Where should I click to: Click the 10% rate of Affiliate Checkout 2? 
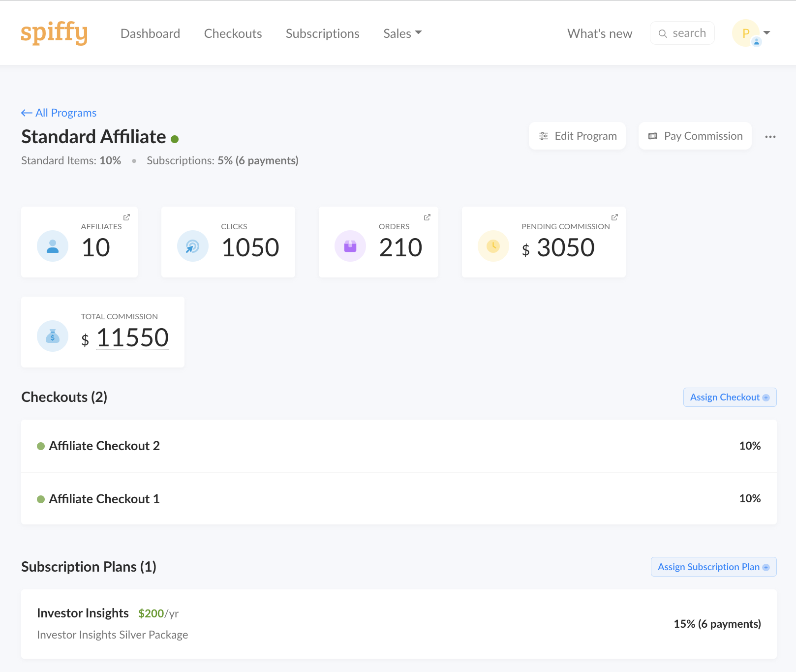pyautogui.click(x=750, y=446)
